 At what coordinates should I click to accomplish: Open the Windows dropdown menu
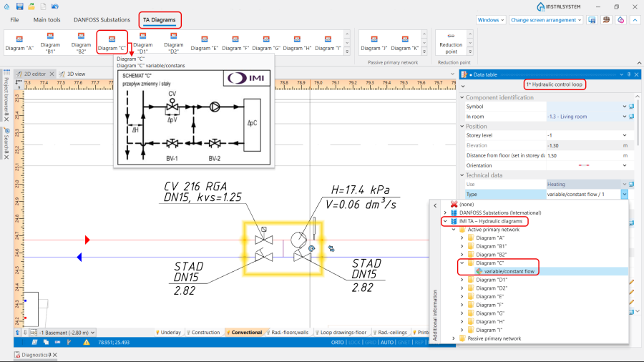click(x=490, y=20)
